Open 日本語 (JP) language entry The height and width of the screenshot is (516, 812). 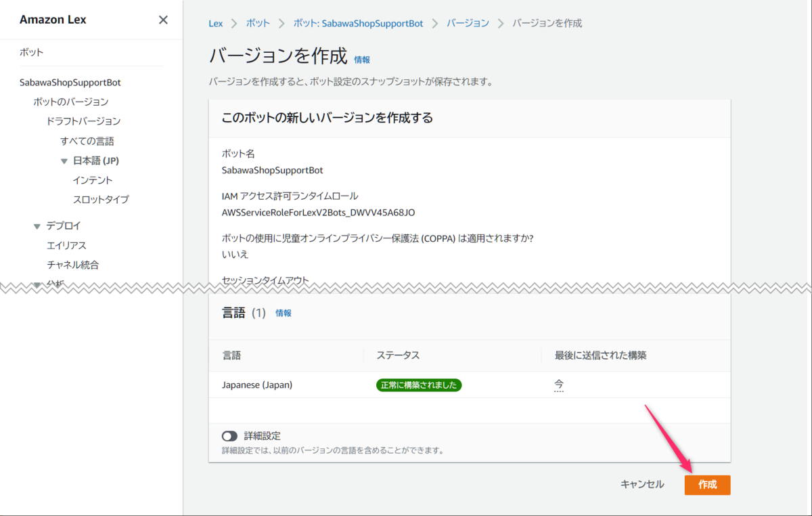click(x=96, y=160)
